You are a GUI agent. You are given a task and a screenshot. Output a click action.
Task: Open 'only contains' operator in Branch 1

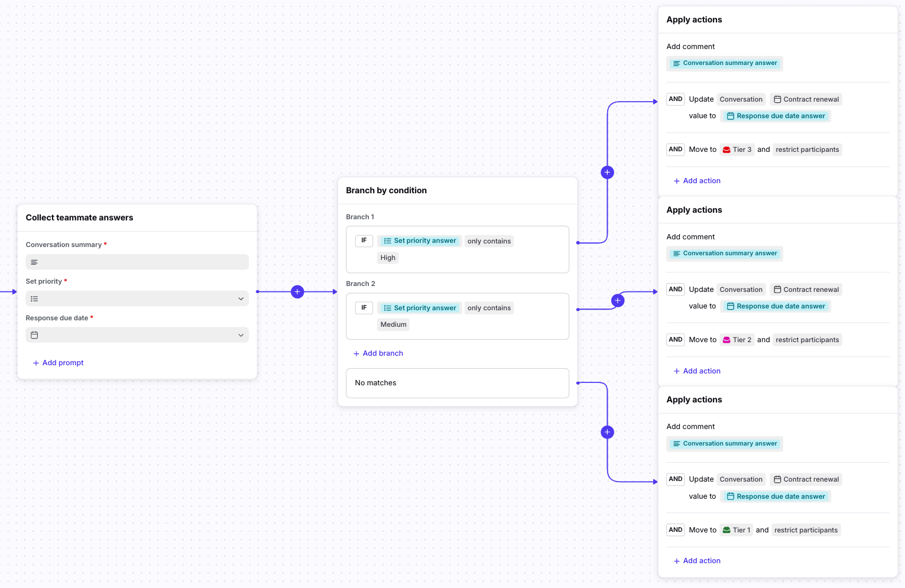tap(489, 241)
